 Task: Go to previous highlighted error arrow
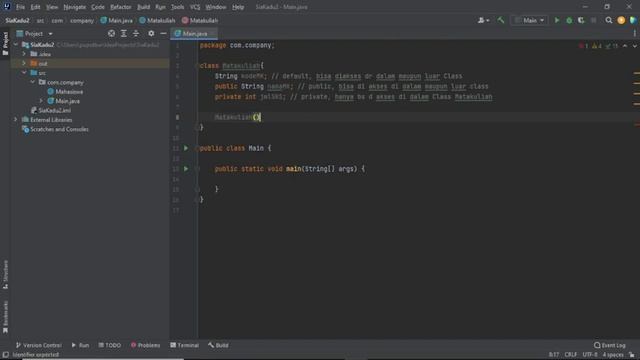click(x=625, y=46)
